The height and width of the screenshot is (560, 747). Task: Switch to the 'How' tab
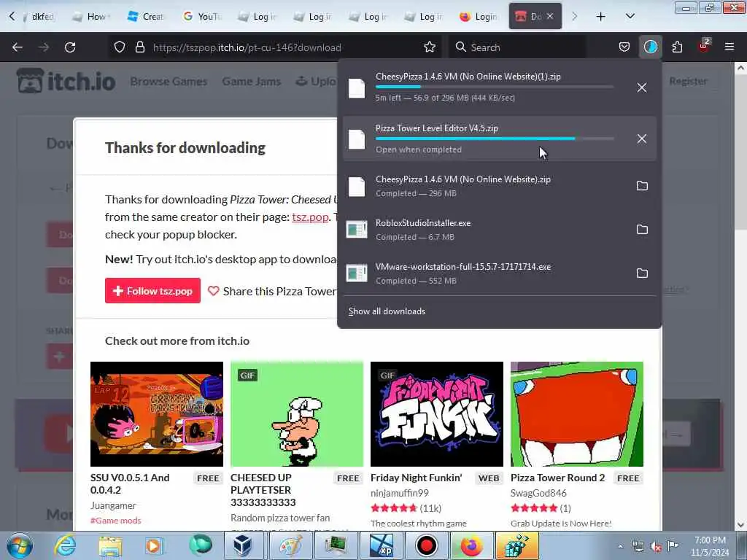pos(91,17)
